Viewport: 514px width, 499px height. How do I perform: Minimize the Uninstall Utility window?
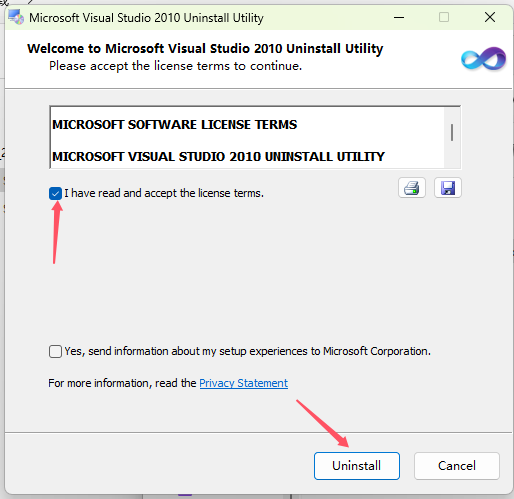coord(399,17)
